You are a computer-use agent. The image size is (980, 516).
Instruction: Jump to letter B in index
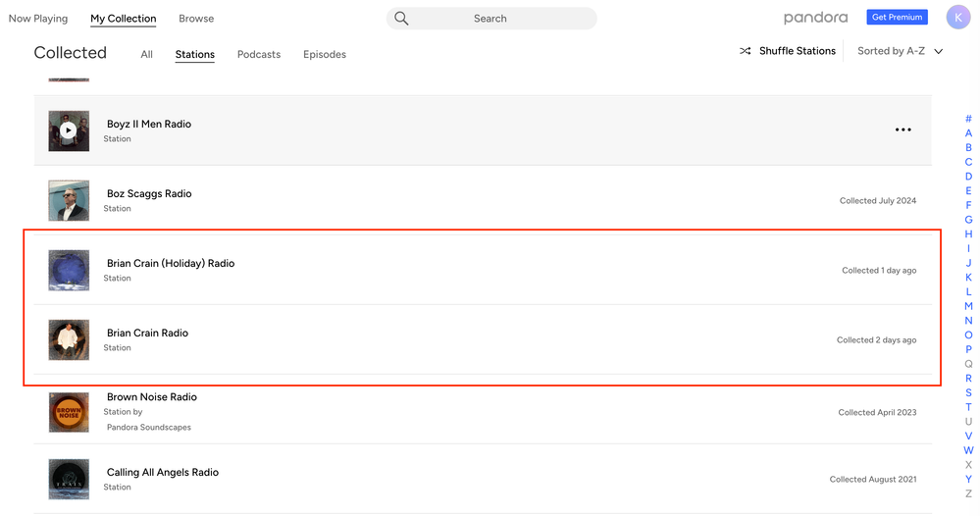click(968, 147)
